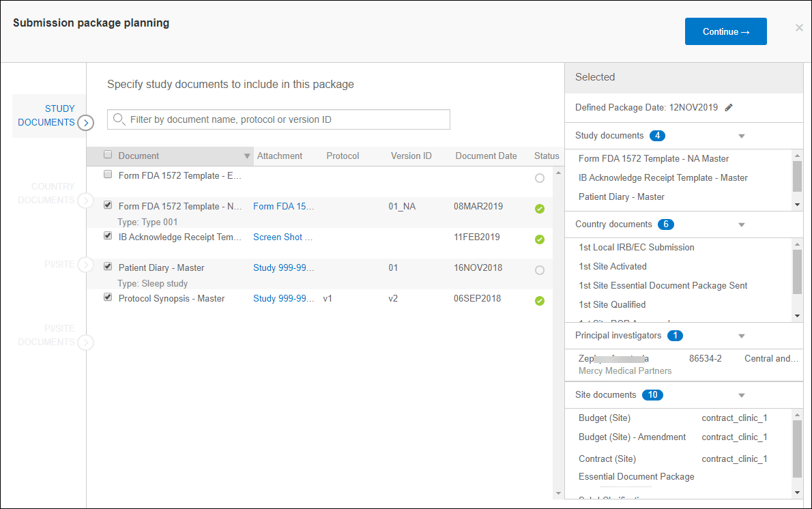
Task: Open the PI/SITE DOCUMENTS step
Action: click(x=86, y=342)
